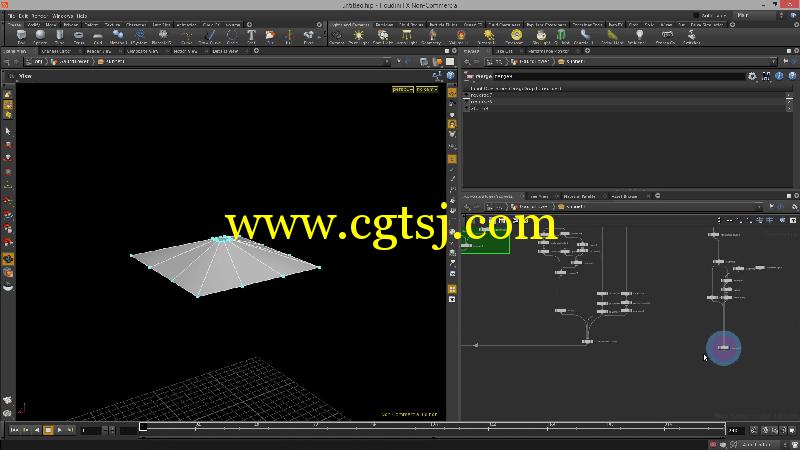Open the Help menu
Viewport: 800px width, 450px height.
pyautogui.click(x=82, y=16)
